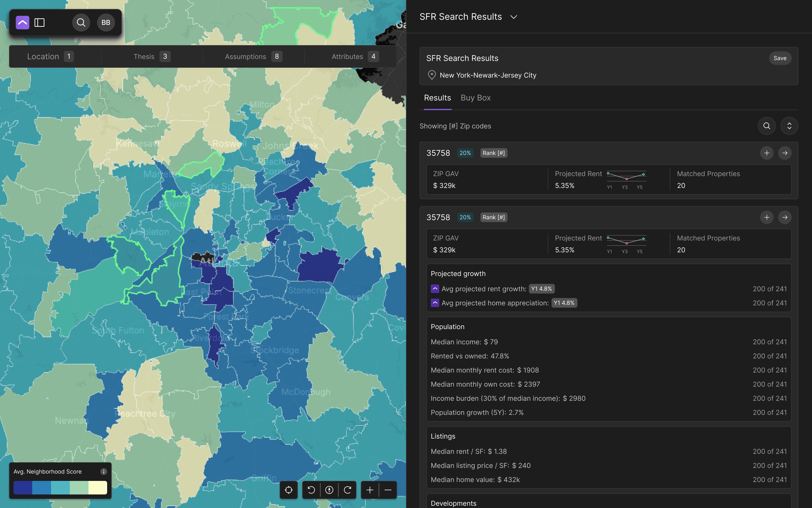Click first card's ZIP GAV $ 329k value
812x508 pixels.
(x=444, y=185)
